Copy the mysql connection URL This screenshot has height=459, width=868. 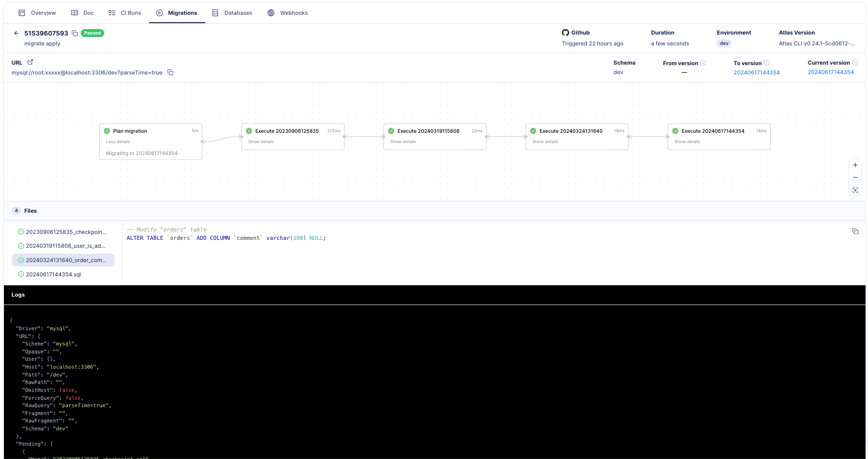coord(170,72)
